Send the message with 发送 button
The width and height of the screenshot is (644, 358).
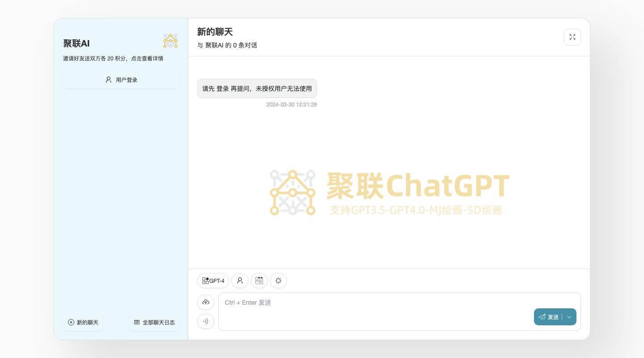(x=548, y=317)
